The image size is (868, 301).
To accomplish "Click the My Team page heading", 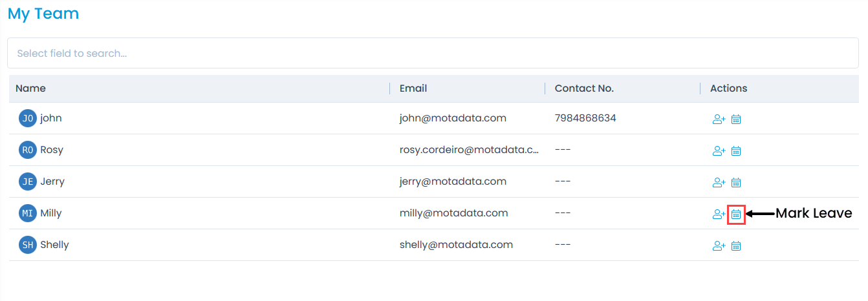I will 43,14.
